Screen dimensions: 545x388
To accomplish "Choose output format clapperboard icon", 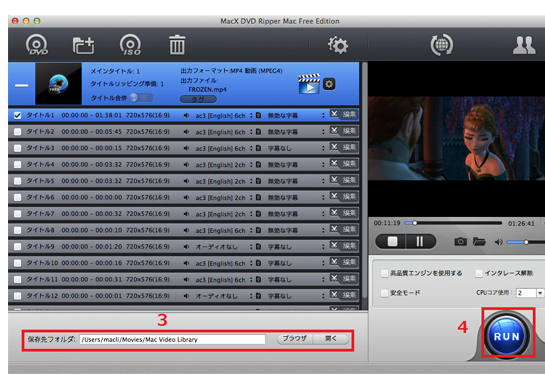I will click(x=309, y=84).
